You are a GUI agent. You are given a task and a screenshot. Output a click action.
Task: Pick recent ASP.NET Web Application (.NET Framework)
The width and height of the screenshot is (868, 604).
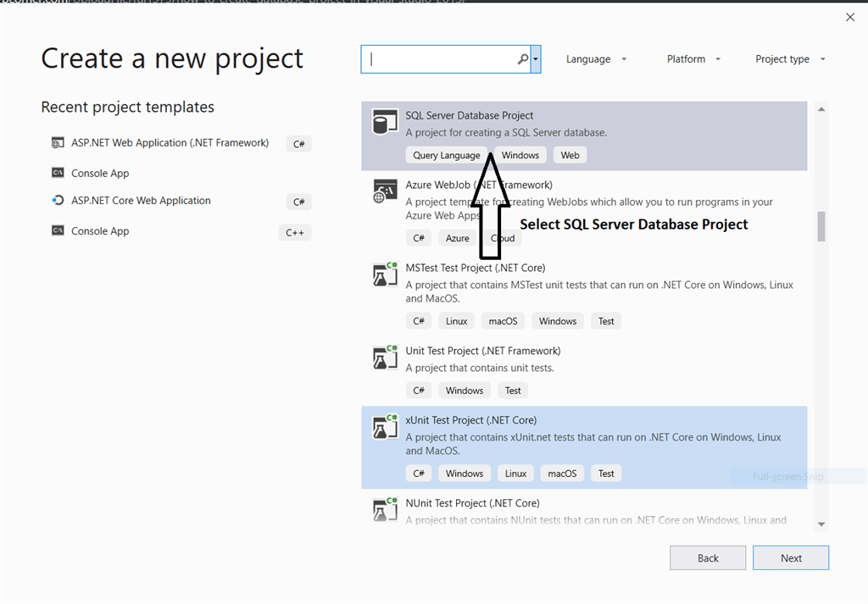click(x=170, y=142)
